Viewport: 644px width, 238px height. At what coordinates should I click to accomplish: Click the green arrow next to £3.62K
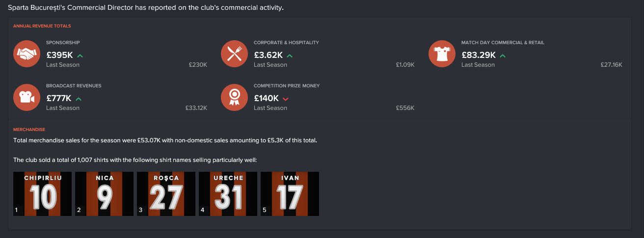(290, 56)
